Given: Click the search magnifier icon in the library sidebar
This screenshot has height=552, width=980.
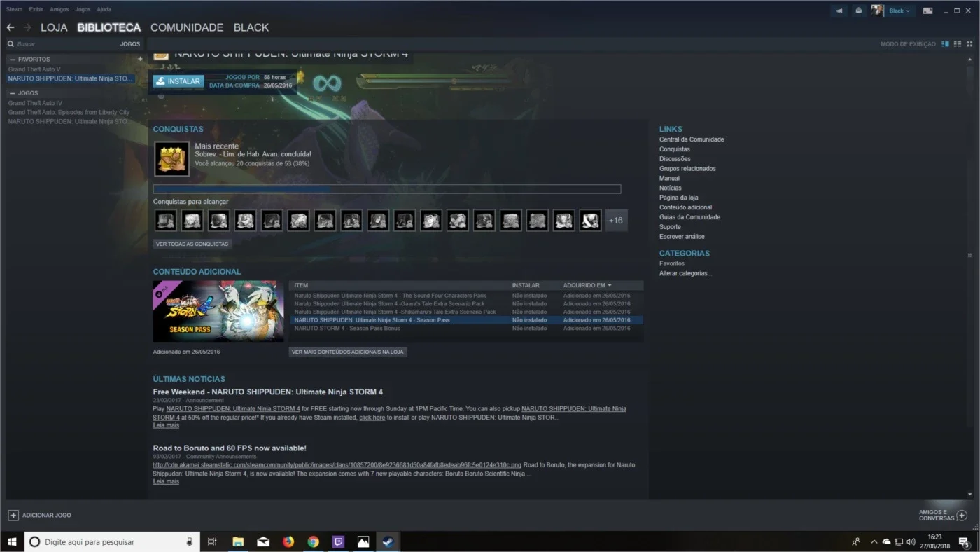Looking at the screenshot, I should (10, 44).
